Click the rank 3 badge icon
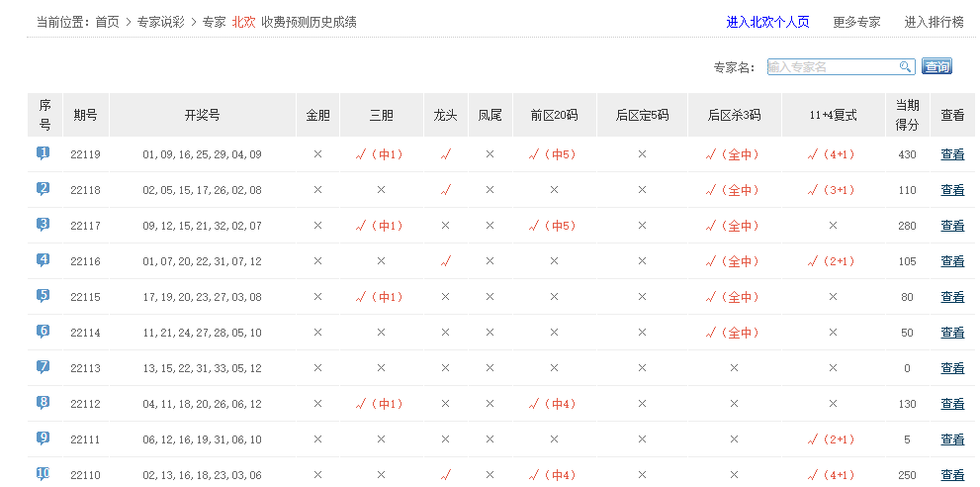The width and height of the screenshot is (980, 487). tap(44, 225)
